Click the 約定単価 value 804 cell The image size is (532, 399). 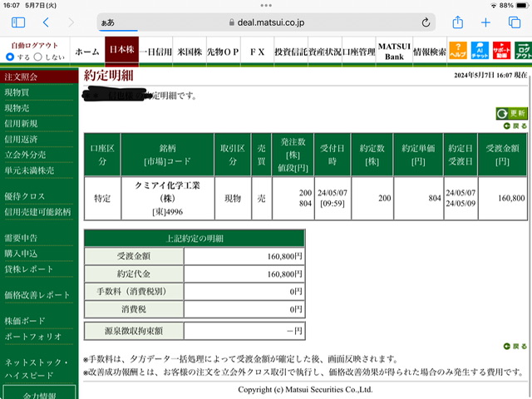click(x=418, y=198)
